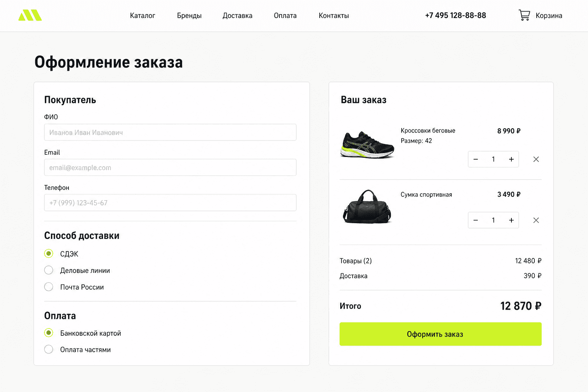
Task: Select Почта России delivery
Action: click(x=49, y=287)
